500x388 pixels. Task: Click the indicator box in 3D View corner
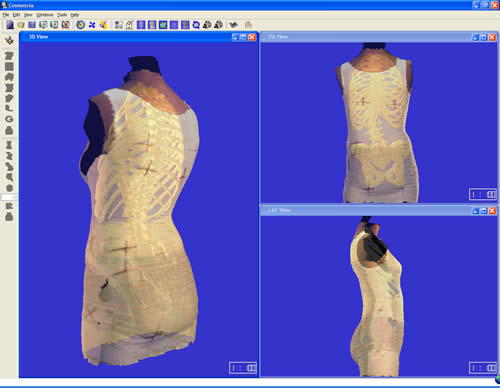click(x=243, y=368)
